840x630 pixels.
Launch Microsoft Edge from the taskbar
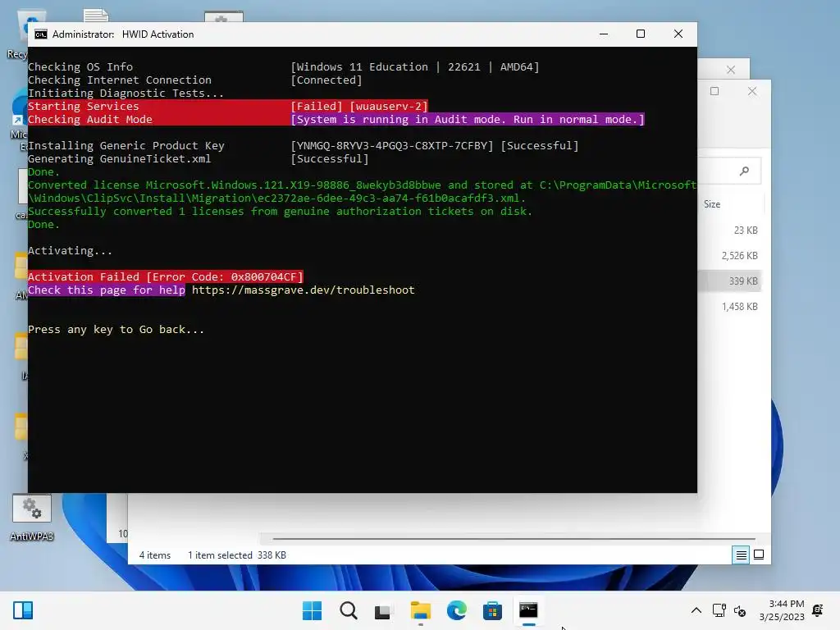[456, 610]
